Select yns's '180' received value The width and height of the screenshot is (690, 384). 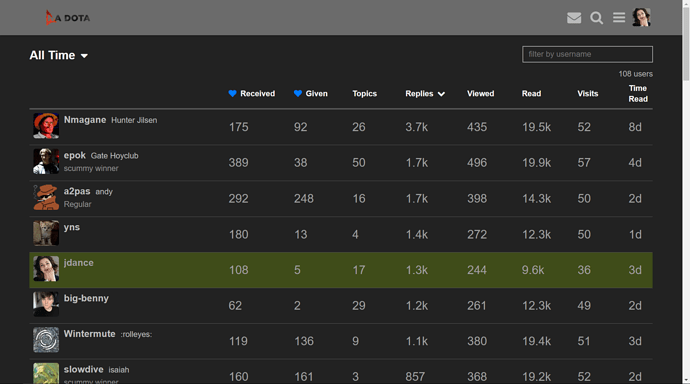pos(239,234)
